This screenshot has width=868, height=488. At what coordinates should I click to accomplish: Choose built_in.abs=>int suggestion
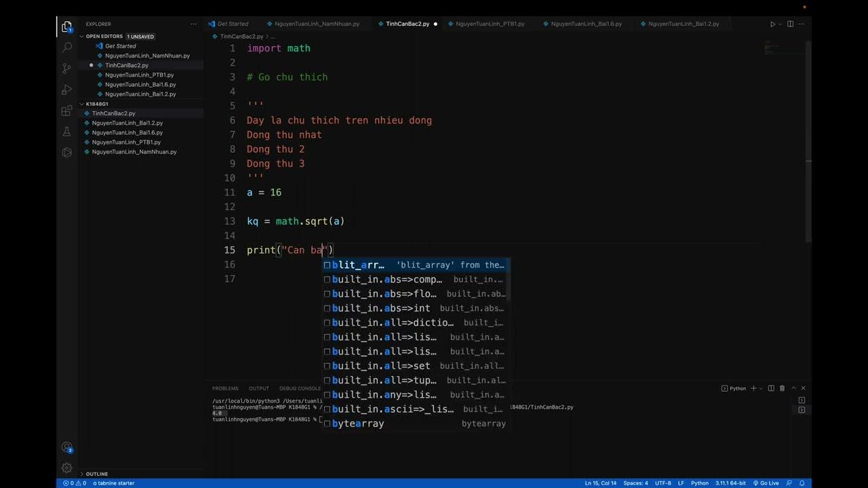416,308
